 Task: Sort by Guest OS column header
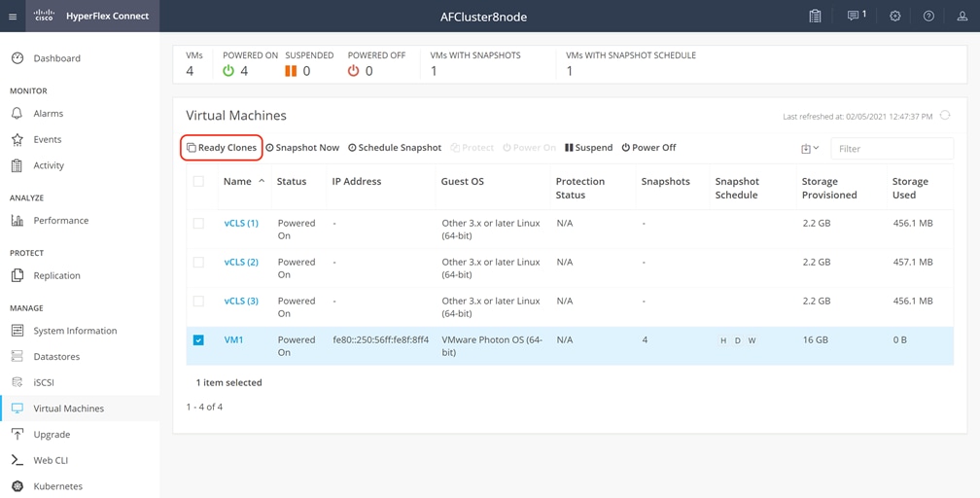[463, 182]
